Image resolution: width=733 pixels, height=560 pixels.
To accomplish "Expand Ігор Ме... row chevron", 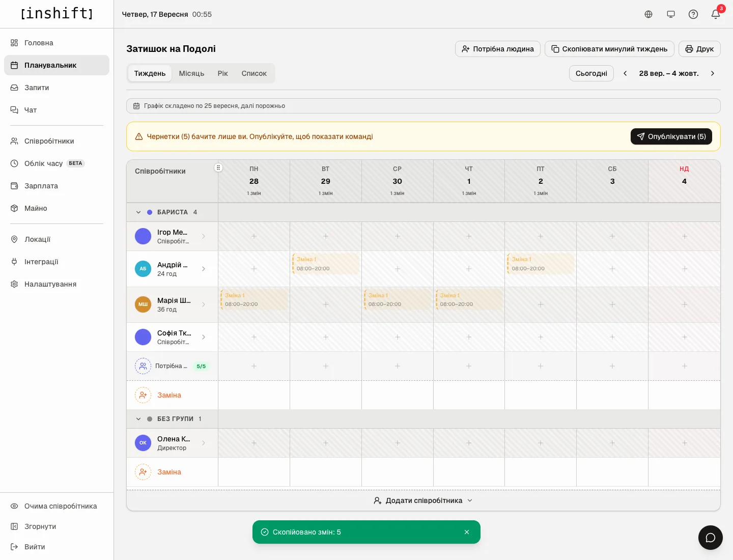I will tap(204, 236).
